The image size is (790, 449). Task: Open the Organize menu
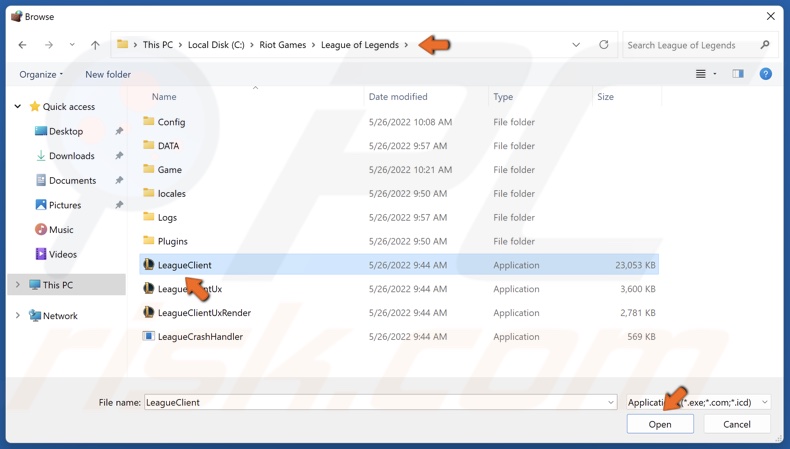(x=41, y=75)
